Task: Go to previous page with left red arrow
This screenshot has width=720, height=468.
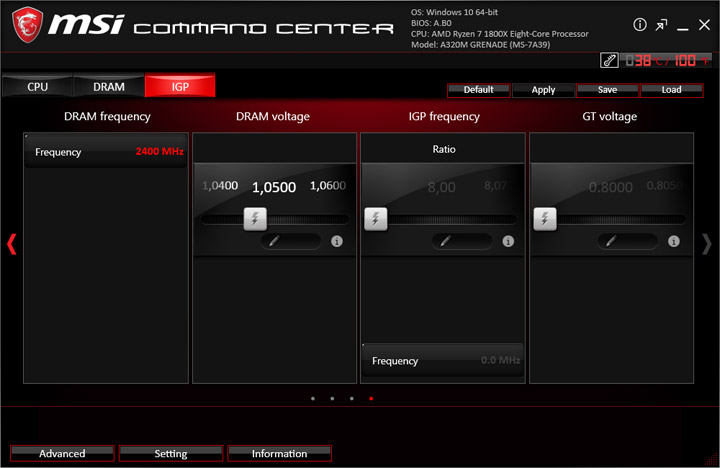Action: coord(11,244)
